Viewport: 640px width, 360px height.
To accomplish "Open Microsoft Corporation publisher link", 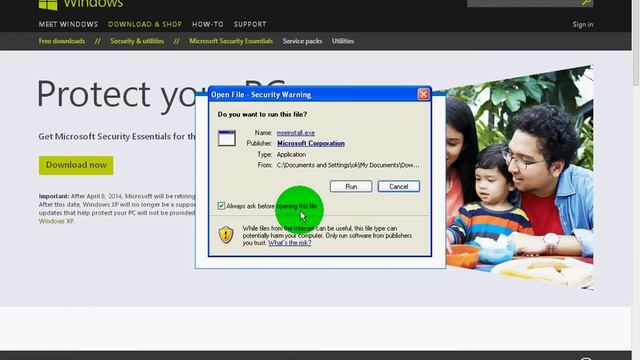I will 311,143.
